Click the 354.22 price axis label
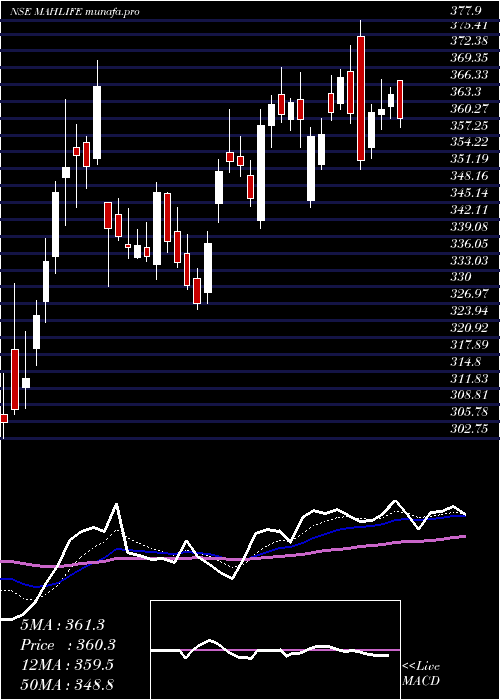The image size is (500, 700). pyautogui.click(x=470, y=142)
